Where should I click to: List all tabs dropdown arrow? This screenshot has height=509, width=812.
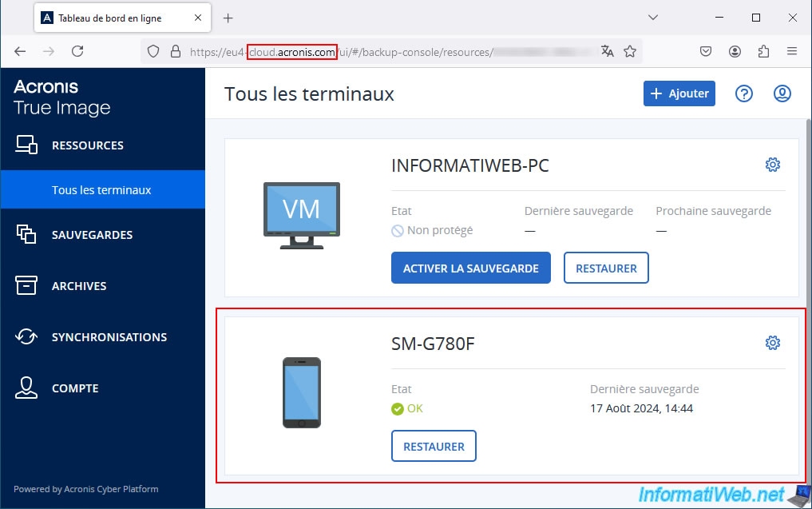[653, 18]
